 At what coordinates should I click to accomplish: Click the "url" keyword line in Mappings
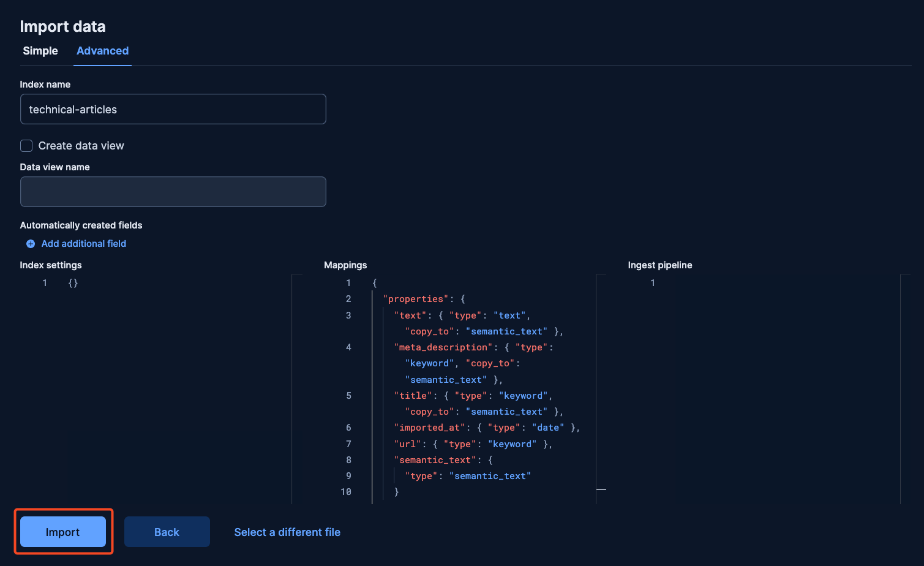[473, 444]
